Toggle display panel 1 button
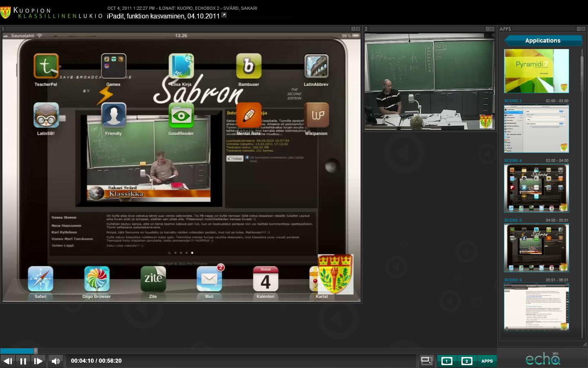The height and width of the screenshot is (368, 588). click(447, 361)
